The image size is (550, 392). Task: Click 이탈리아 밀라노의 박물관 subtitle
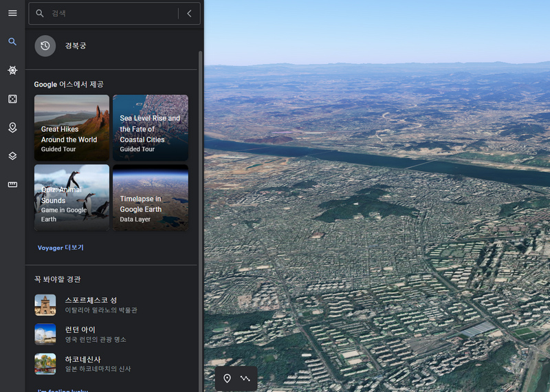101,310
